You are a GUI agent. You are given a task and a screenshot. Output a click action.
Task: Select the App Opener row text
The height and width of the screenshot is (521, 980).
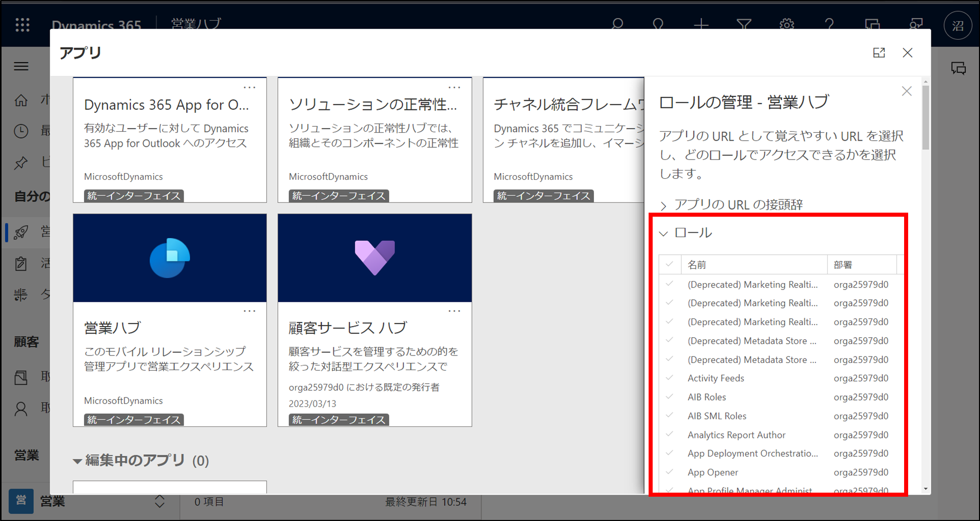(x=712, y=472)
